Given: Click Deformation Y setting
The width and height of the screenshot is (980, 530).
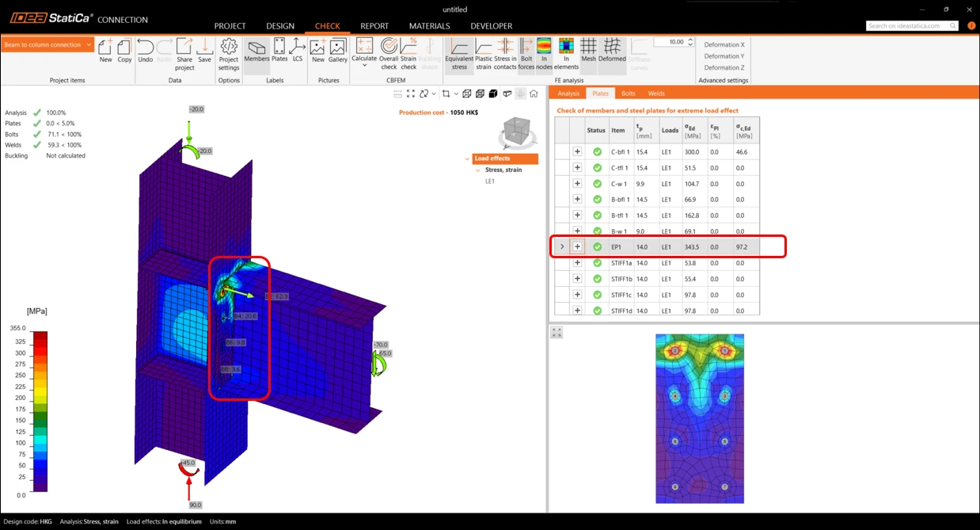Looking at the screenshot, I should coord(724,56).
